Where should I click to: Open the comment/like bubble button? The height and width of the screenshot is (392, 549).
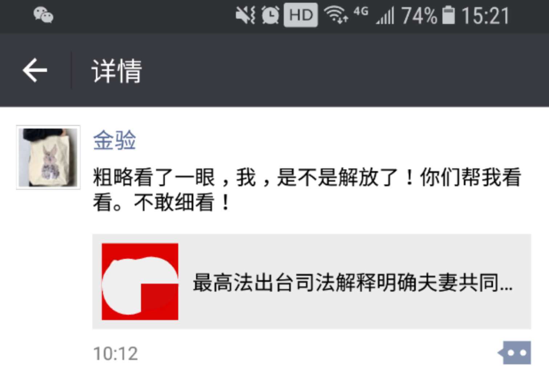[515, 352]
